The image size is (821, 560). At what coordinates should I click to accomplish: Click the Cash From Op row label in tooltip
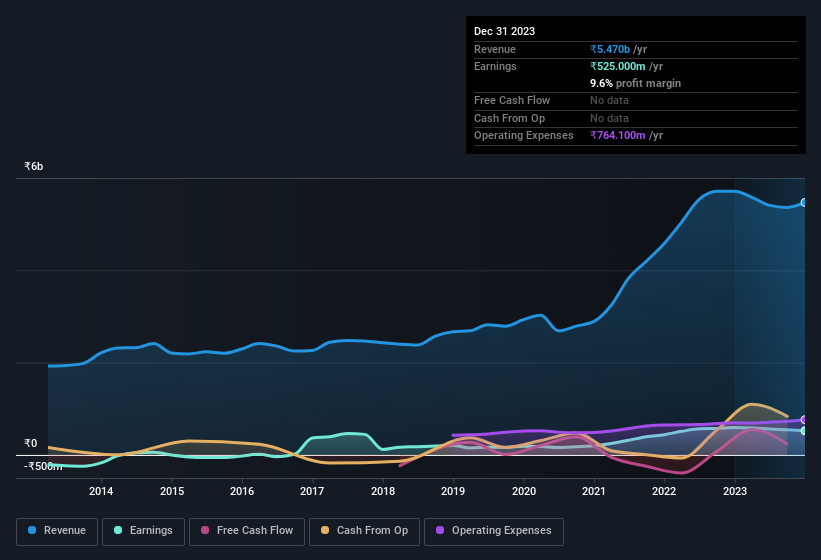(509, 118)
